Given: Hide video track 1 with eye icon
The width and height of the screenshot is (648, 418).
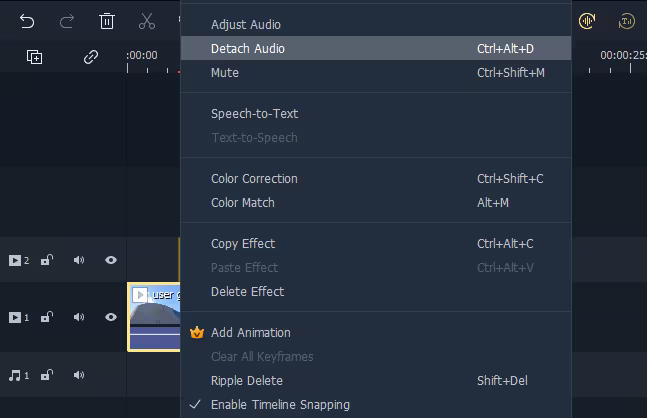Looking at the screenshot, I should (x=111, y=317).
